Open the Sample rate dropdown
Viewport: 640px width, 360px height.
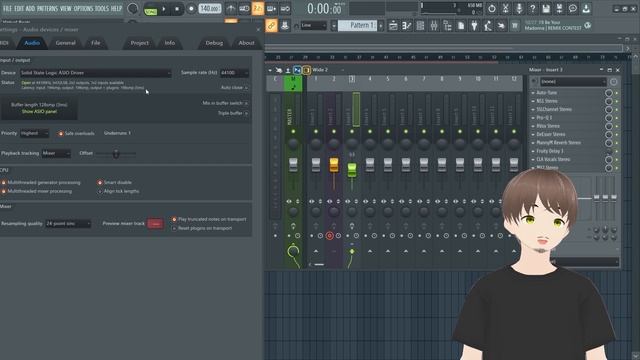pos(234,73)
